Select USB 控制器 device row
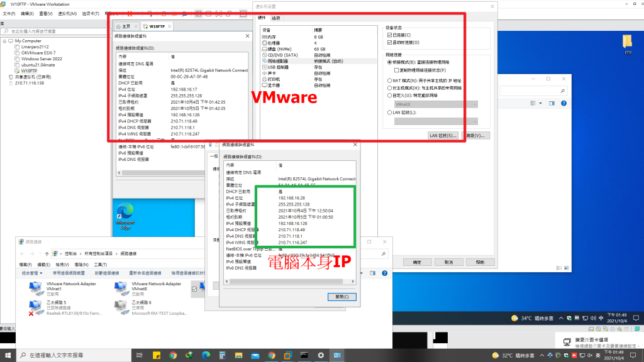The image size is (644, 362). click(319, 67)
